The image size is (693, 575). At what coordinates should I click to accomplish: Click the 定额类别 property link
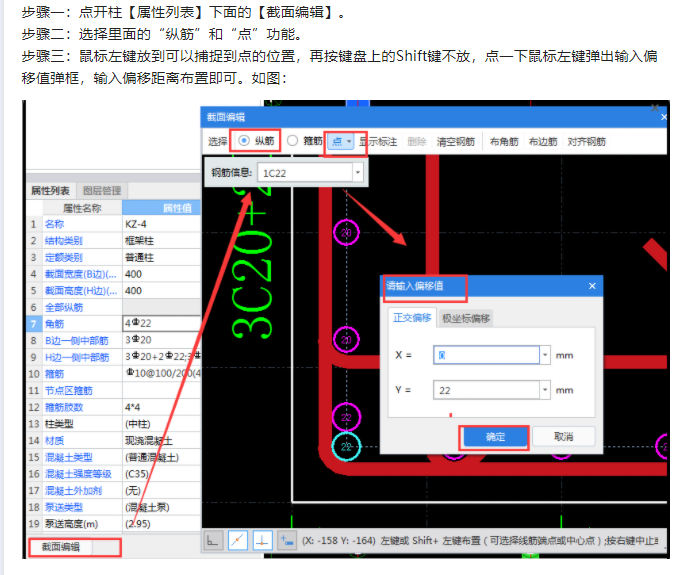pos(64,258)
